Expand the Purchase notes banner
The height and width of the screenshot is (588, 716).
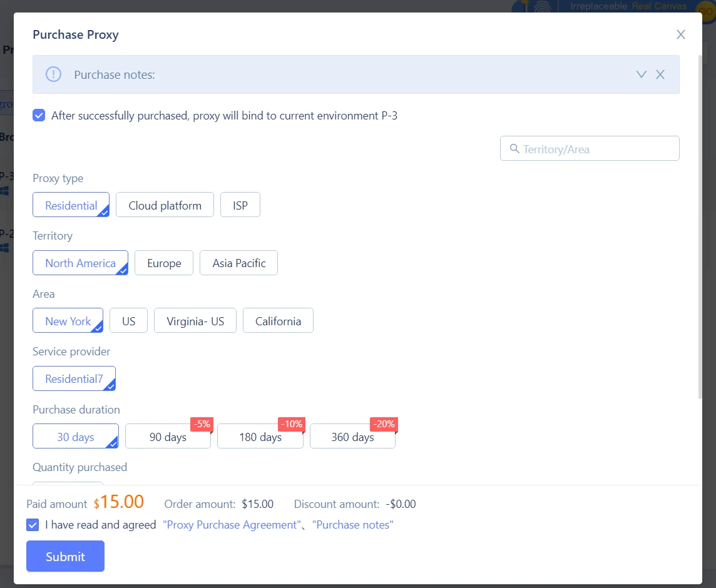tap(641, 74)
